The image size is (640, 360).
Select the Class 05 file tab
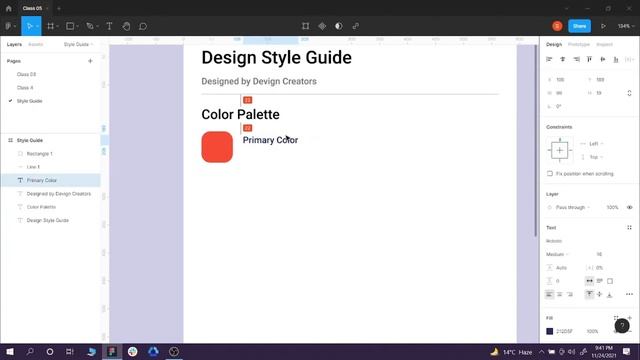(32, 8)
